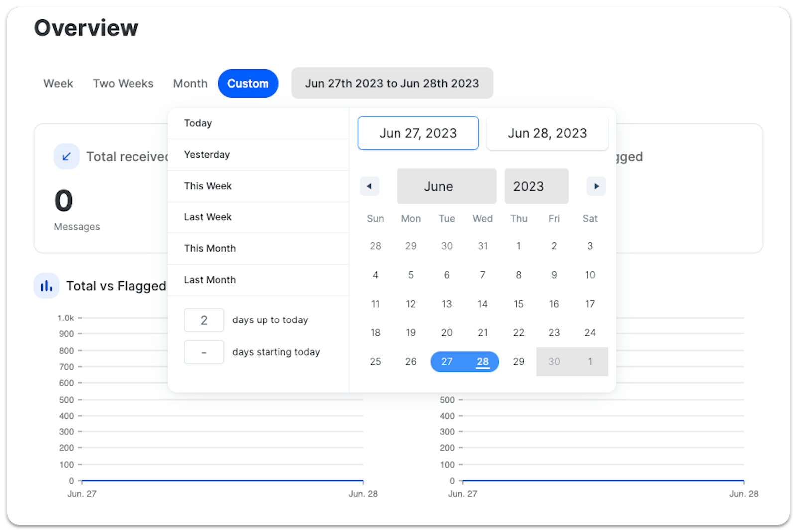Viewport: 797px width, 532px height.
Task: Select the Month view option
Action: tap(190, 83)
